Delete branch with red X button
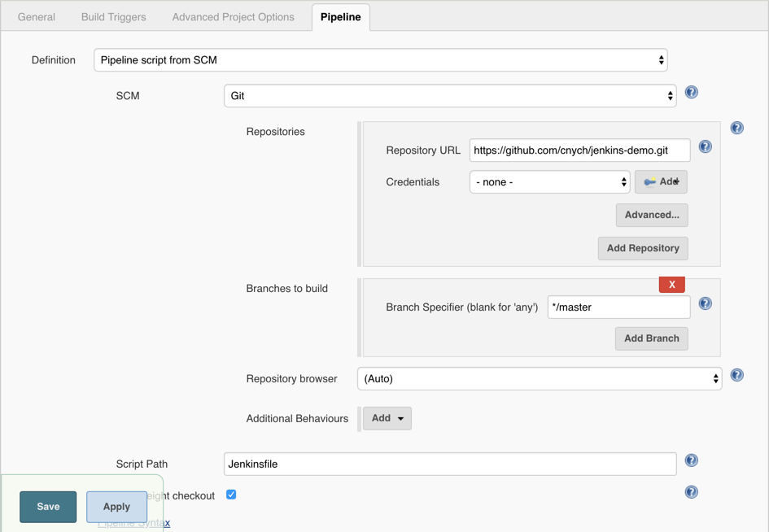Image resolution: width=769 pixels, height=532 pixels. [672, 285]
